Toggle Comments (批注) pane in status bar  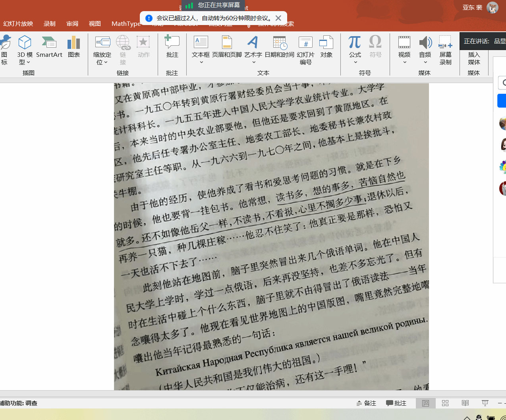396,403
